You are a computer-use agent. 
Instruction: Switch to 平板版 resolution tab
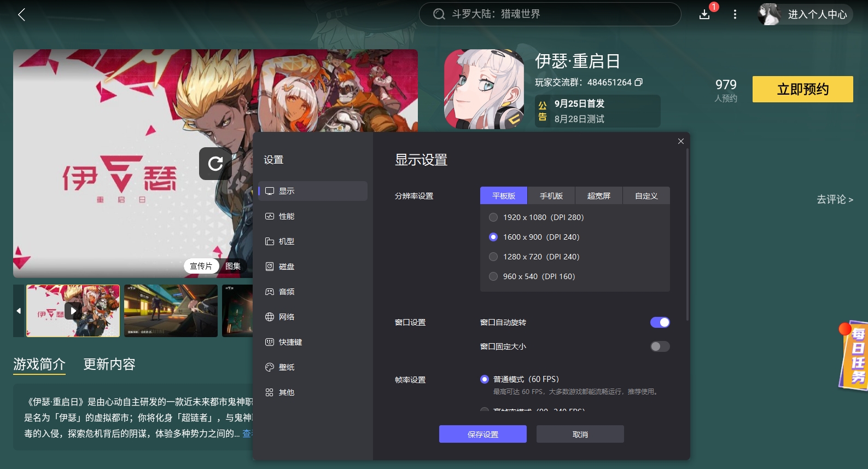pos(504,195)
